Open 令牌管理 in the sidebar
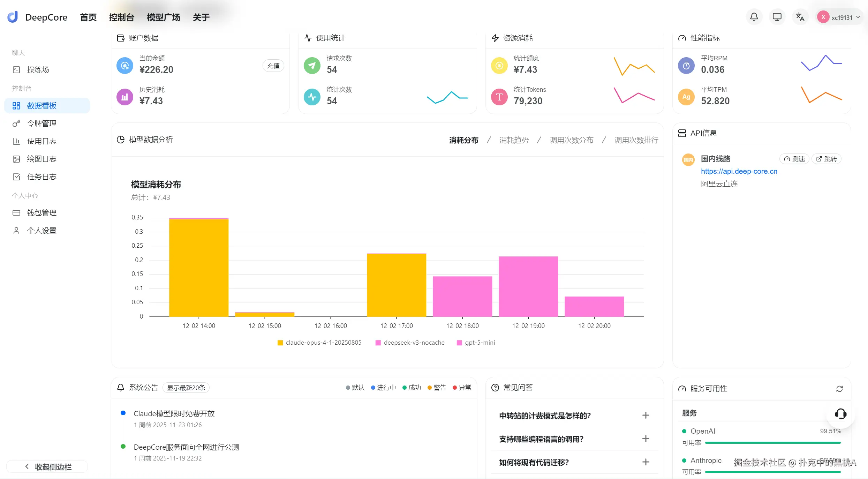 [42, 124]
